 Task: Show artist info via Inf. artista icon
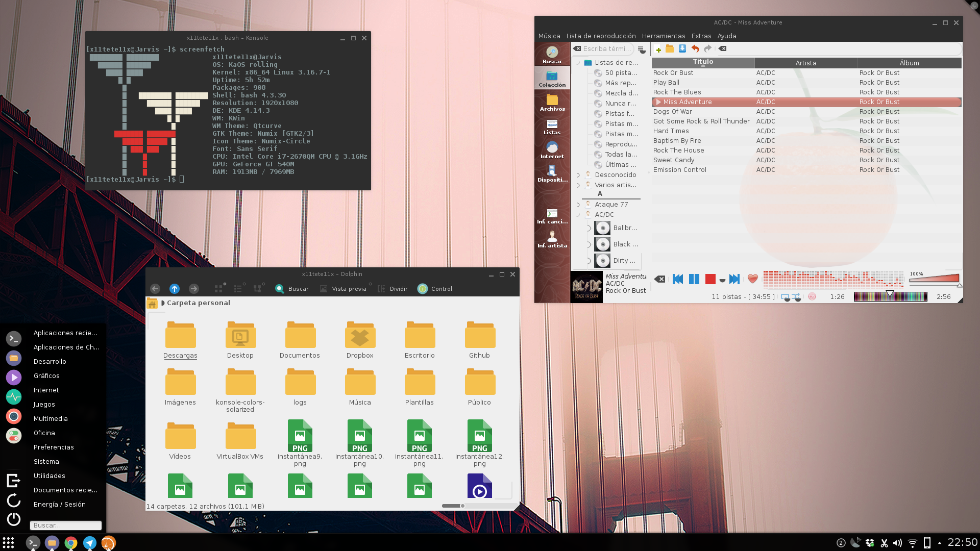coord(552,240)
